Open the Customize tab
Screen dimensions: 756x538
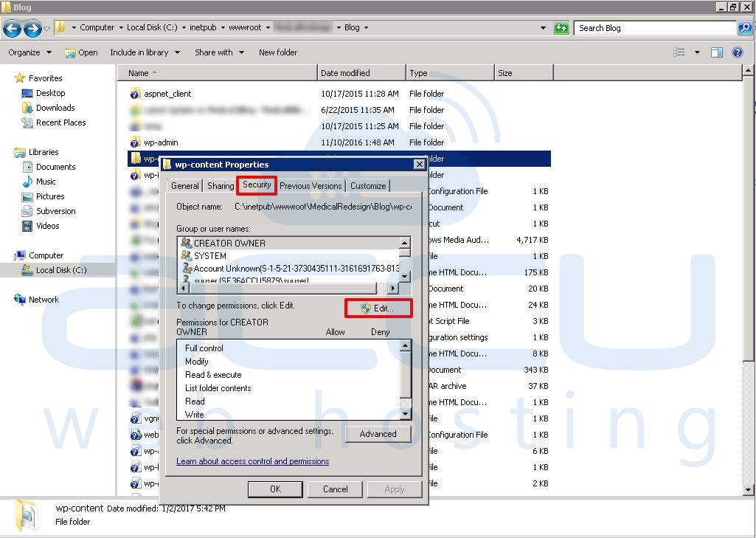[x=368, y=186]
